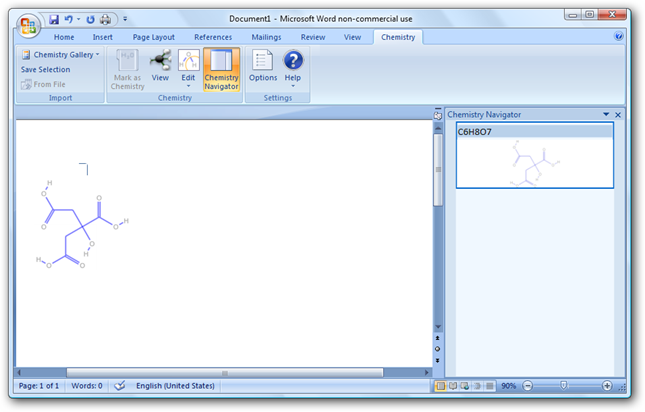This screenshot has width=645, height=412.
Task: Select the Mailings tab
Action: tap(266, 37)
